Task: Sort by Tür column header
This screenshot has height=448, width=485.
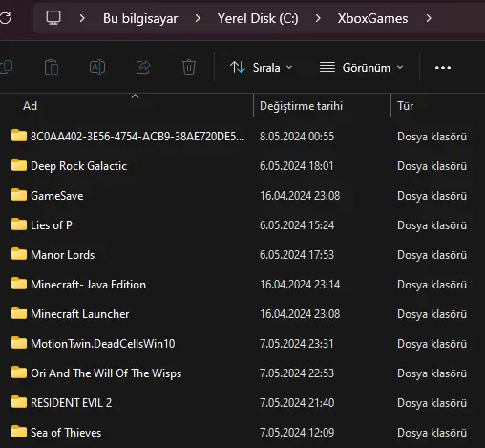Action: [x=406, y=106]
